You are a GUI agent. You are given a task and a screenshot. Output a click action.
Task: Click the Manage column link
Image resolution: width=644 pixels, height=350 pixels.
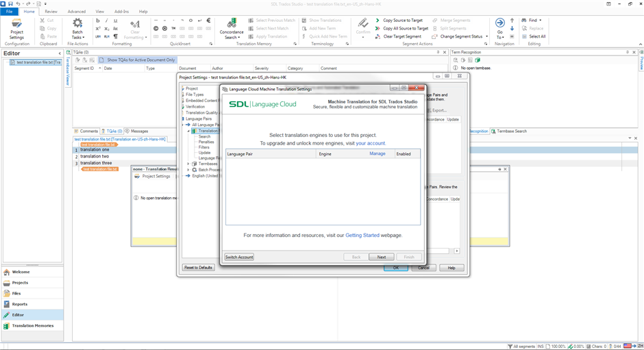coord(377,154)
